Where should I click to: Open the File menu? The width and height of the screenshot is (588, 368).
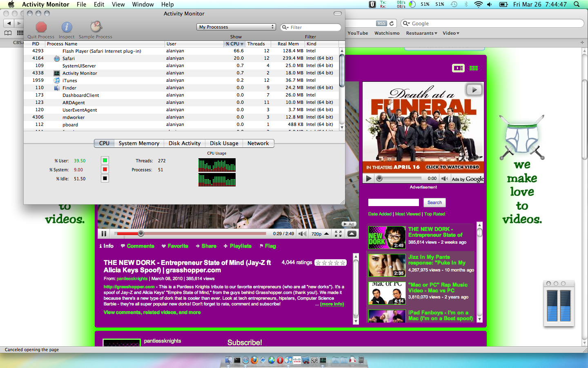[82, 4]
